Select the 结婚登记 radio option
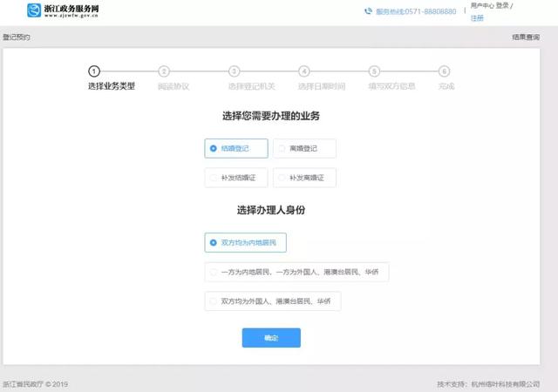Viewport: 558px width, 392px height. point(236,148)
